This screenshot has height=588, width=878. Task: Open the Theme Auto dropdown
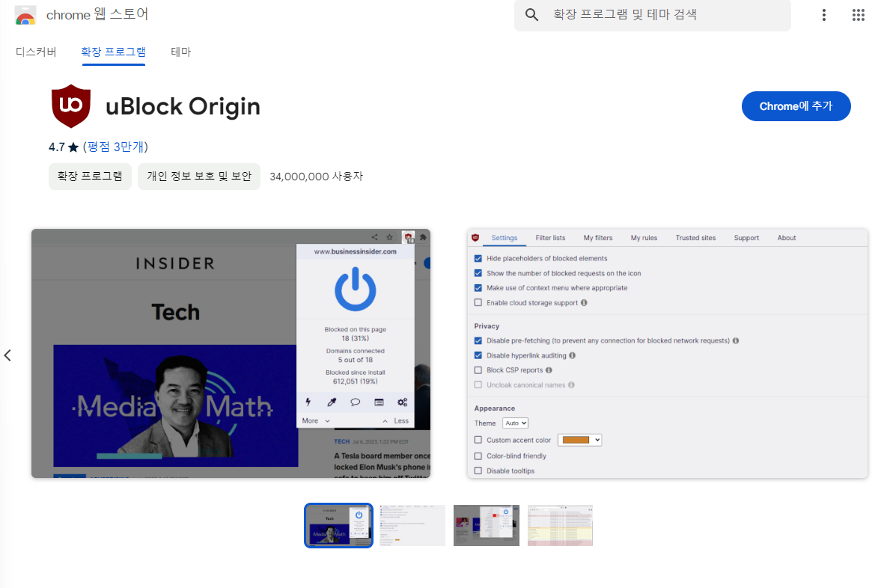(515, 423)
